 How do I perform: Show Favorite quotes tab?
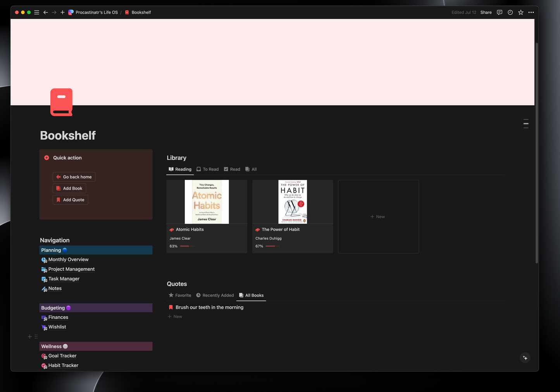[180, 295]
